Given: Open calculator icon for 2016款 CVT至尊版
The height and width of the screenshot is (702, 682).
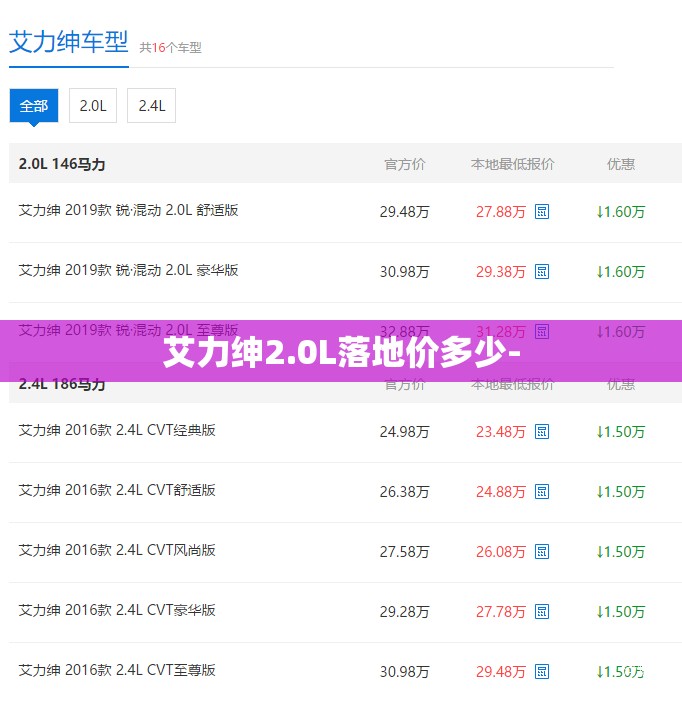Looking at the screenshot, I should coord(542,672).
